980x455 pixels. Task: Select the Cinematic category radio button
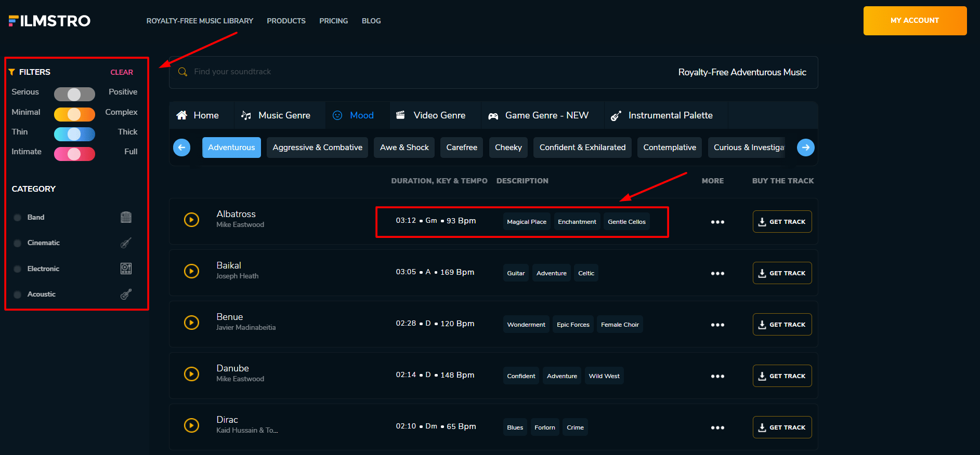click(18, 243)
